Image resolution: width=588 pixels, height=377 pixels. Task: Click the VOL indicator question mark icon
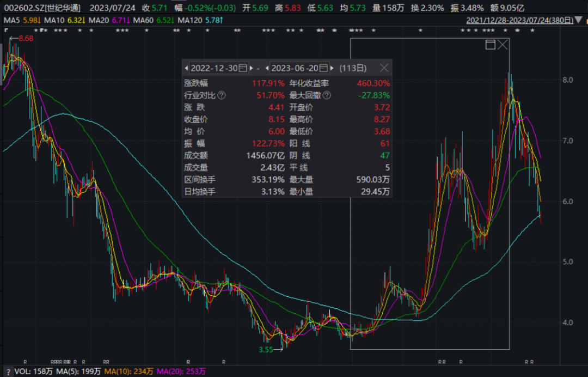(x=7, y=372)
